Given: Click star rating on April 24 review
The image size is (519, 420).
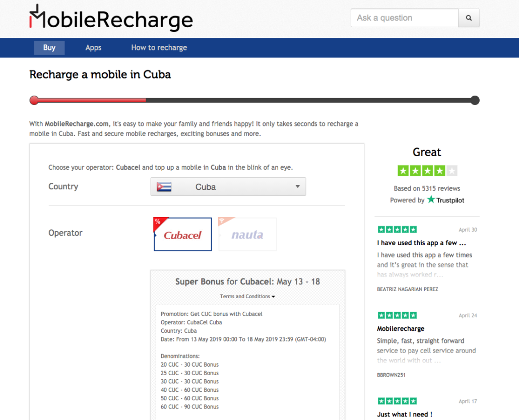Looking at the screenshot, I should 397,315.
